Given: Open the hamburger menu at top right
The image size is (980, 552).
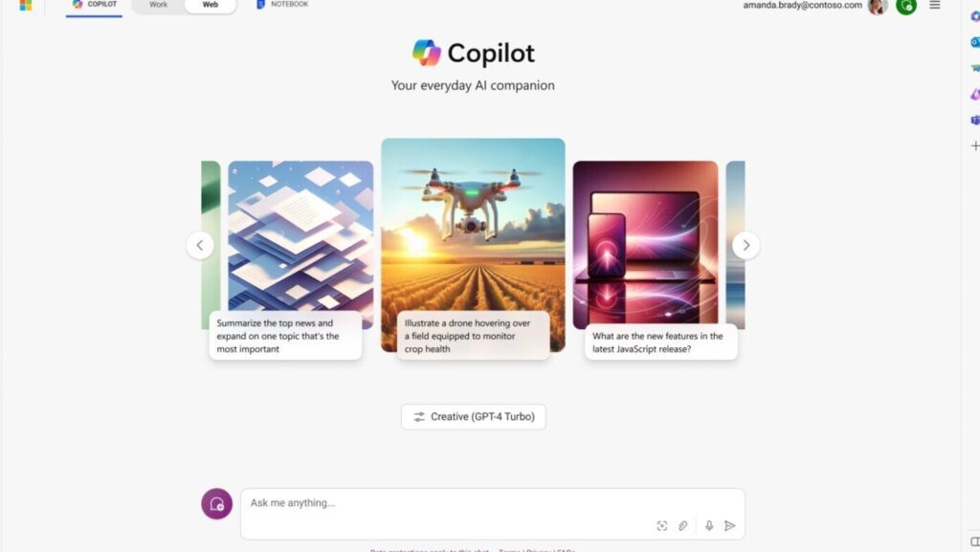Looking at the screenshot, I should tap(934, 5).
